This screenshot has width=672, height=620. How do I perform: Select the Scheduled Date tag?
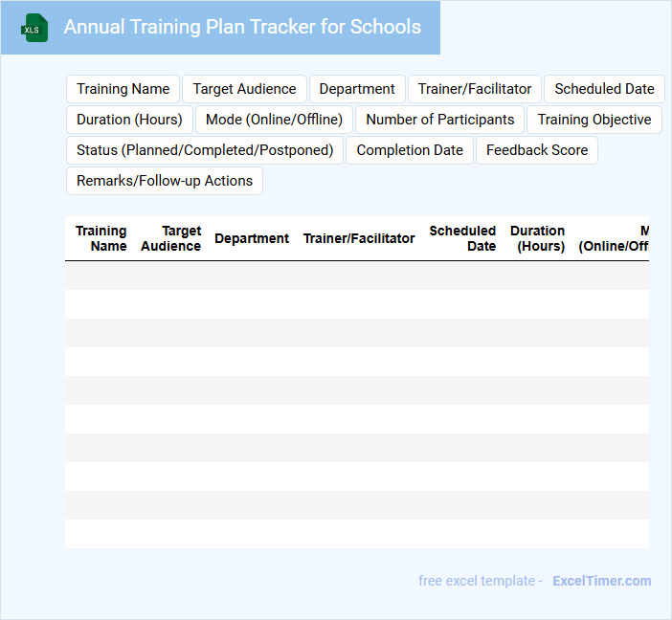(x=604, y=89)
